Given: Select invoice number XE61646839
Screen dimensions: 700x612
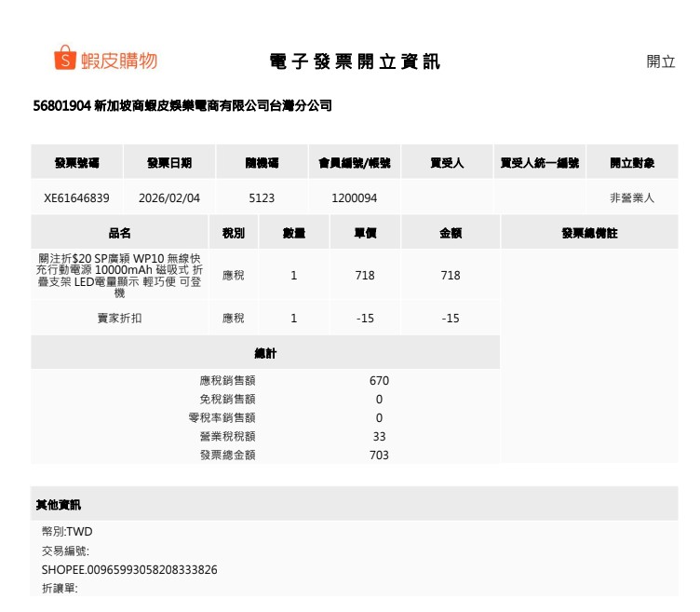Looking at the screenshot, I should pos(76,197).
